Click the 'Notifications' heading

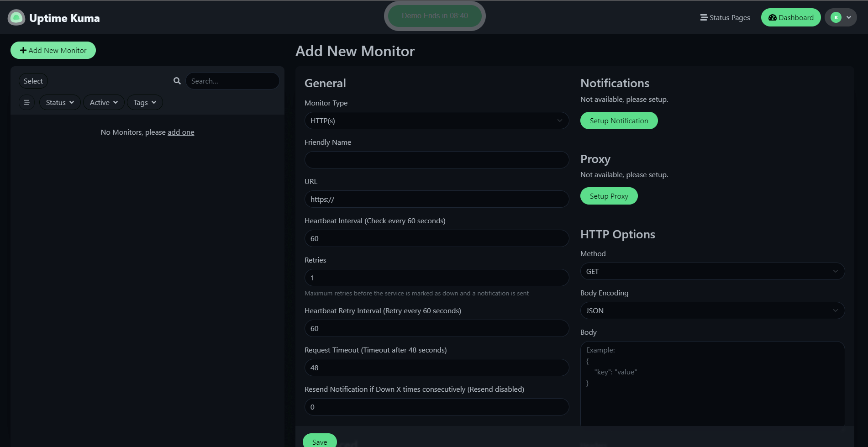point(615,83)
